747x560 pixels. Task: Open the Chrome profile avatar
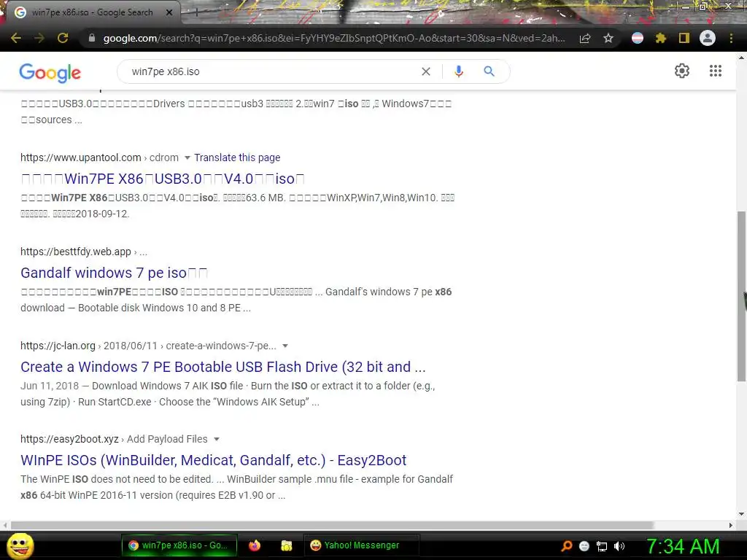(x=708, y=38)
